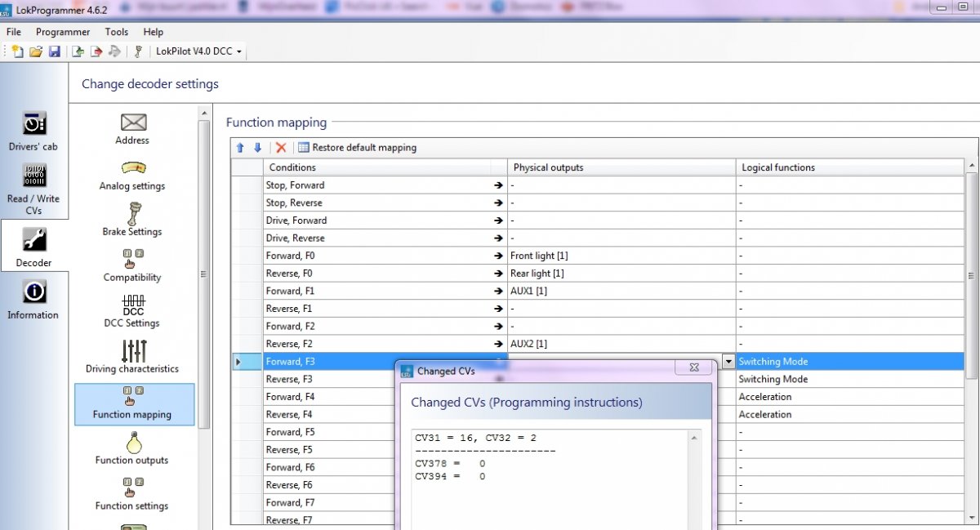Image resolution: width=980 pixels, height=530 pixels.
Task: Save project with the floppy disk icon
Action: [x=54, y=51]
